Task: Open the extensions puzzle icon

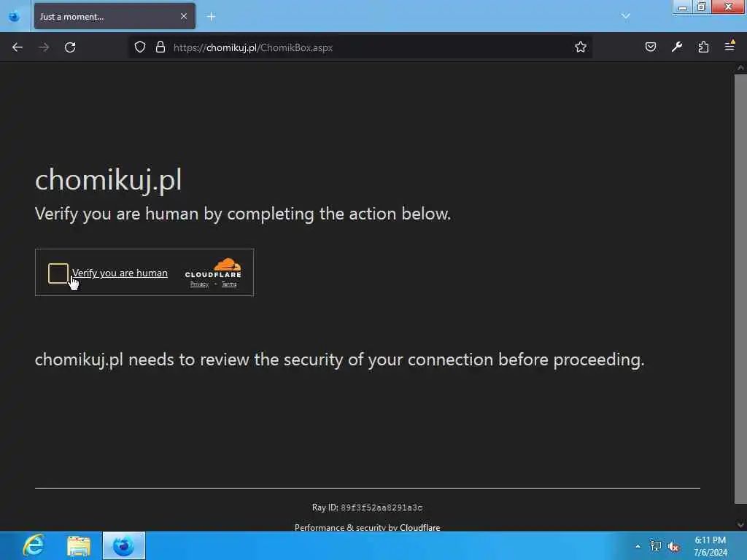Action: [x=703, y=47]
